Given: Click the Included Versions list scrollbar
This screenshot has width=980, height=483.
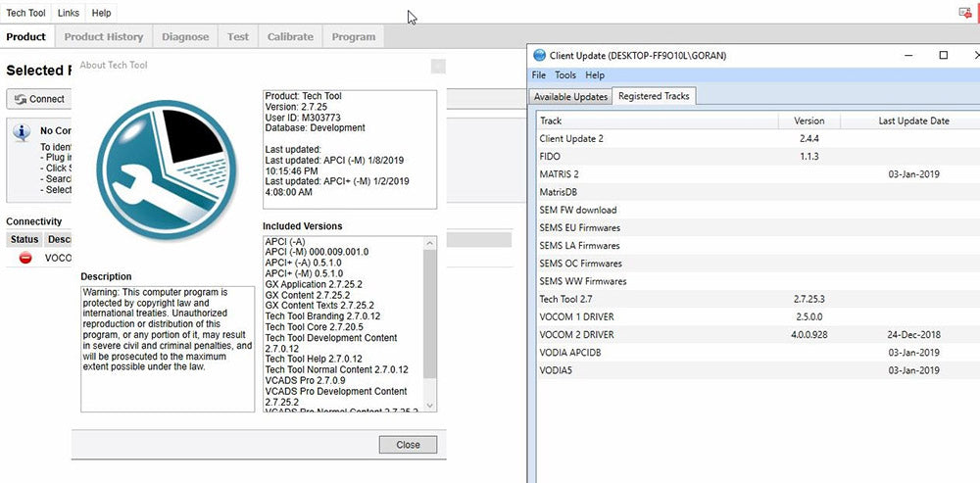Looking at the screenshot, I should 431,314.
